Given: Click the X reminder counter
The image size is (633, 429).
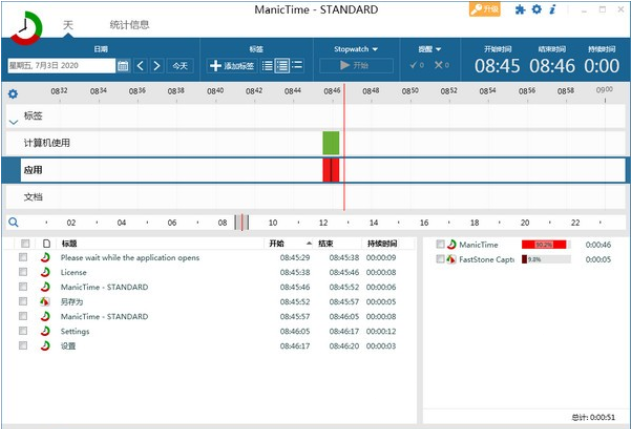Looking at the screenshot, I should pos(442,65).
